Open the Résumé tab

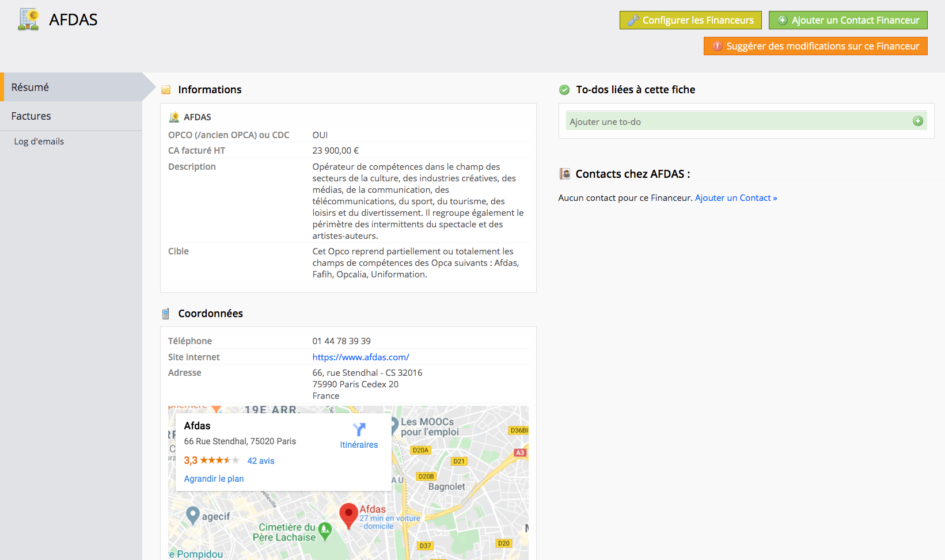[x=71, y=87]
